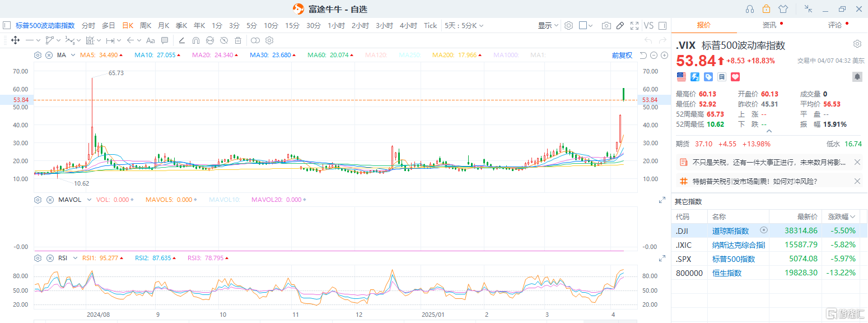The height and width of the screenshot is (323, 868).
Task: Enter fullscreen chart mode
Action: (x=634, y=25)
